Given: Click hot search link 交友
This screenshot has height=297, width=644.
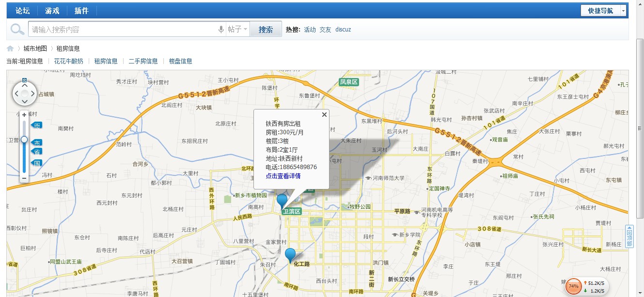Looking at the screenshot, I should 325,30.
